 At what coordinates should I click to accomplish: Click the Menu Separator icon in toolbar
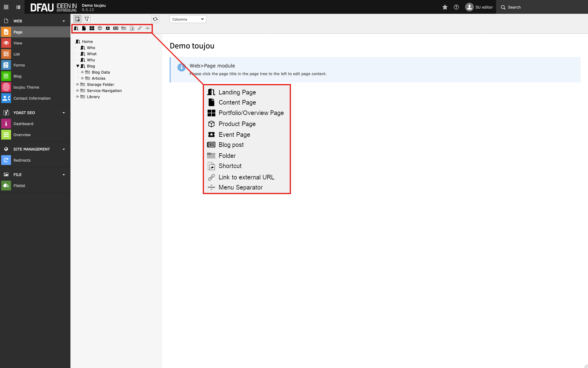pos(148,28)
